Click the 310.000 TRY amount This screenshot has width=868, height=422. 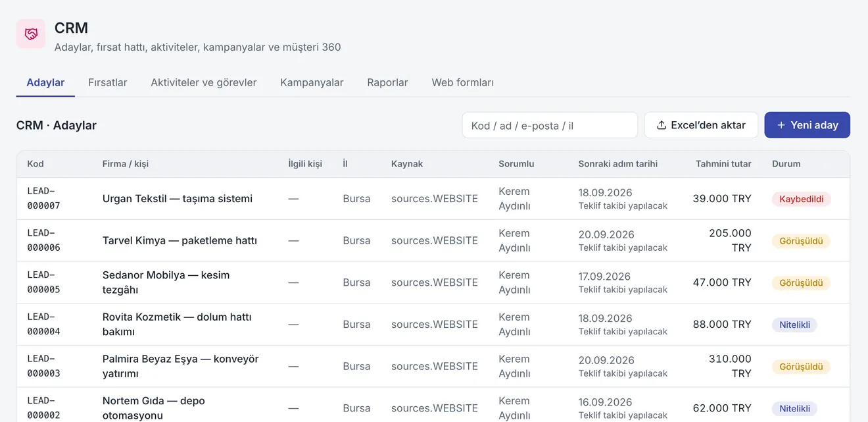[730, 366]
